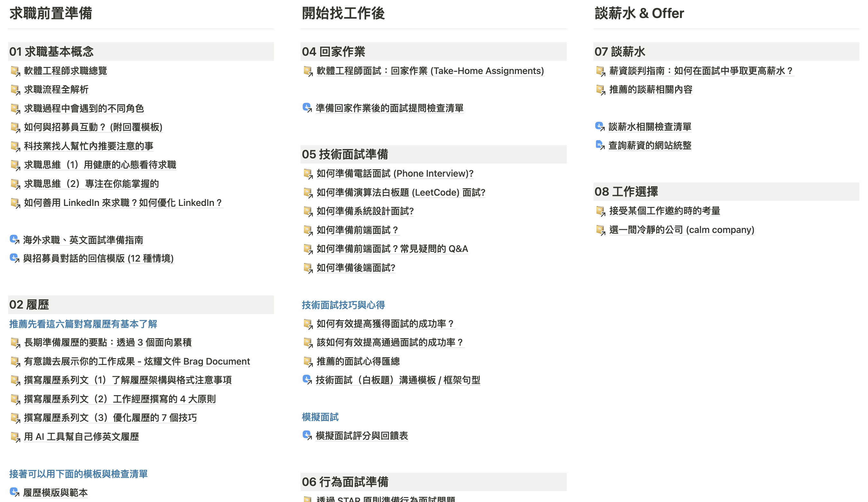Screen dimensions: 868x502
Task: Open 如何準備演算法白板題 (LeetCode) 面試?
Action: (x=401, y=192)
